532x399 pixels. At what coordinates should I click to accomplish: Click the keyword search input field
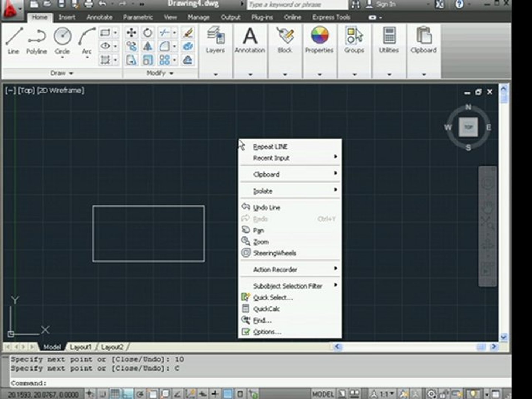click(297, 4)
